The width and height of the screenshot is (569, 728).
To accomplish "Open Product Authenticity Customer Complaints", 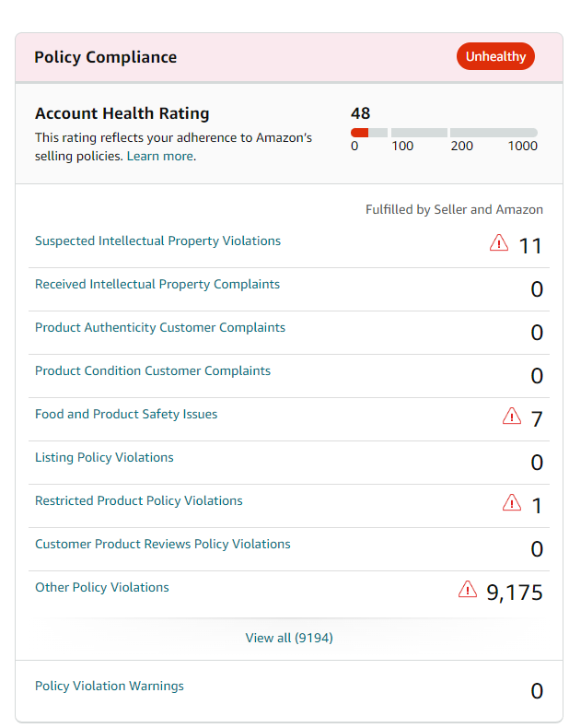I will 160,328.
